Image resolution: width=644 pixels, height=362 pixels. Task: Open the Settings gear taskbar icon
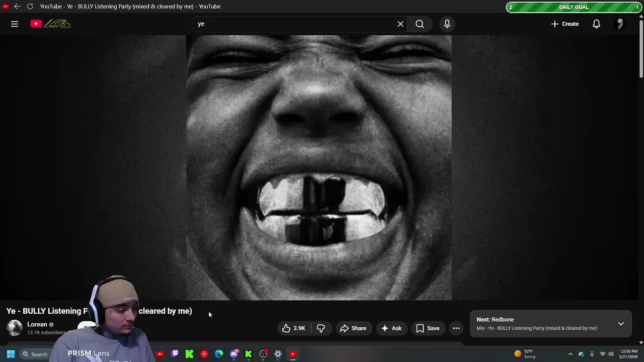pos(278,354)
